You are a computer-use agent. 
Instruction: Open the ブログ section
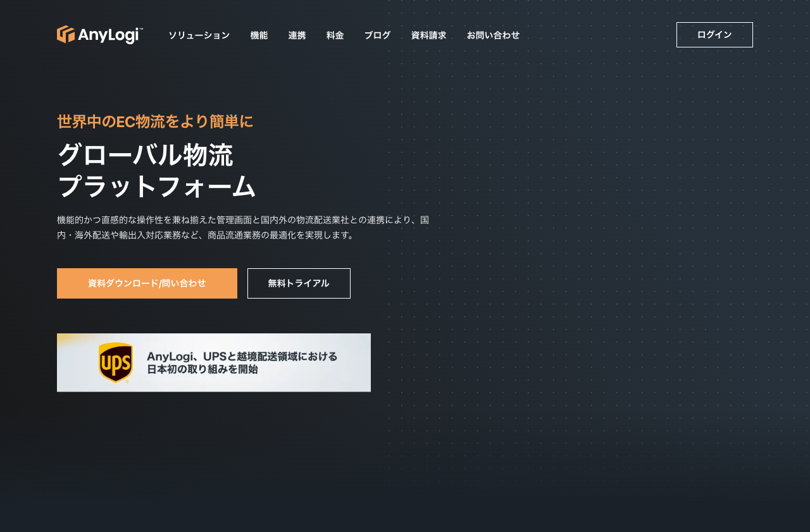pos(377,35)
